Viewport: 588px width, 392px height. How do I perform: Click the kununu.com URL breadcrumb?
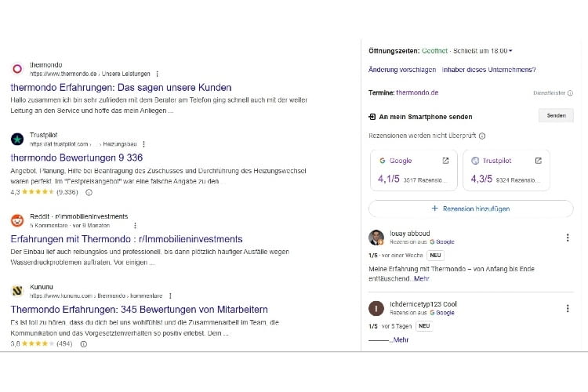[96, 296]
